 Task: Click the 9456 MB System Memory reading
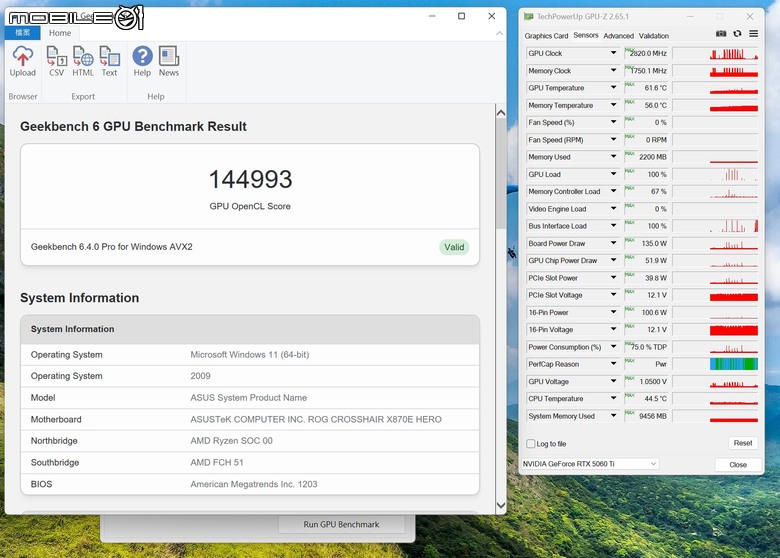tap(653, 416)
